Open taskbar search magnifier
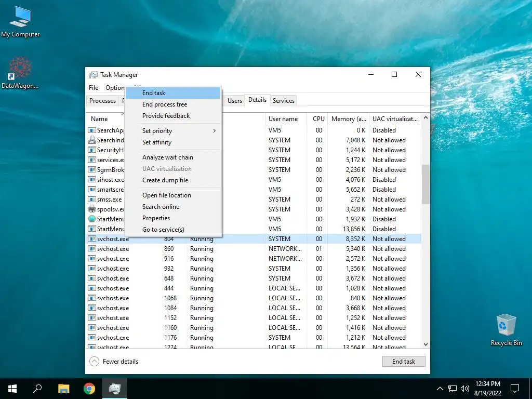The image size is (532, 399). 37,389
